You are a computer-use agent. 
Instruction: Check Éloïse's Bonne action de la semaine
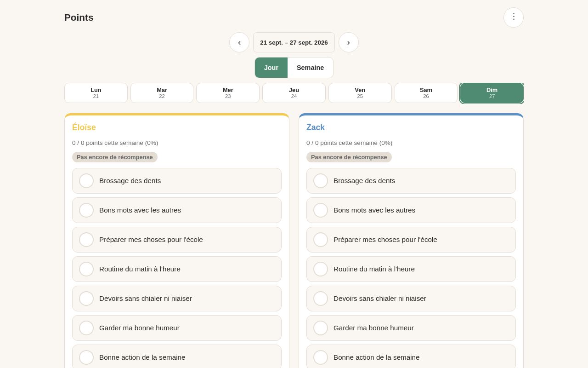tap(86, 357)
